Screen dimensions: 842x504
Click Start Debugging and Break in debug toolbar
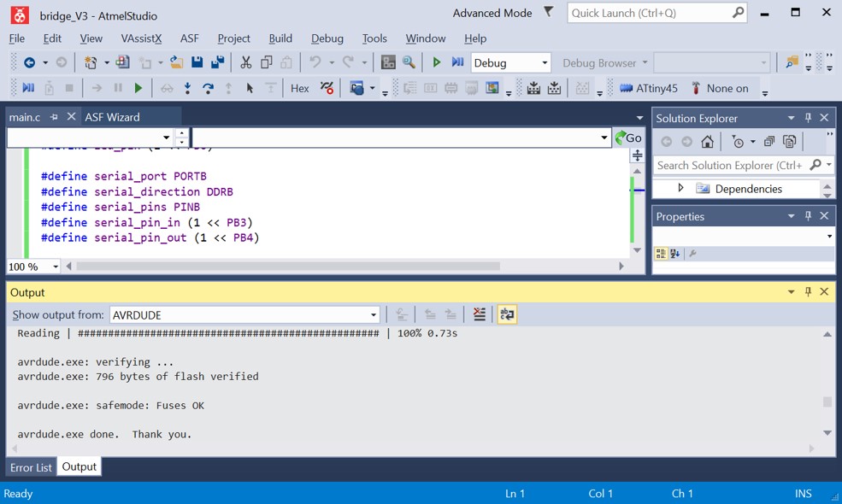click(x=28, y=87)
